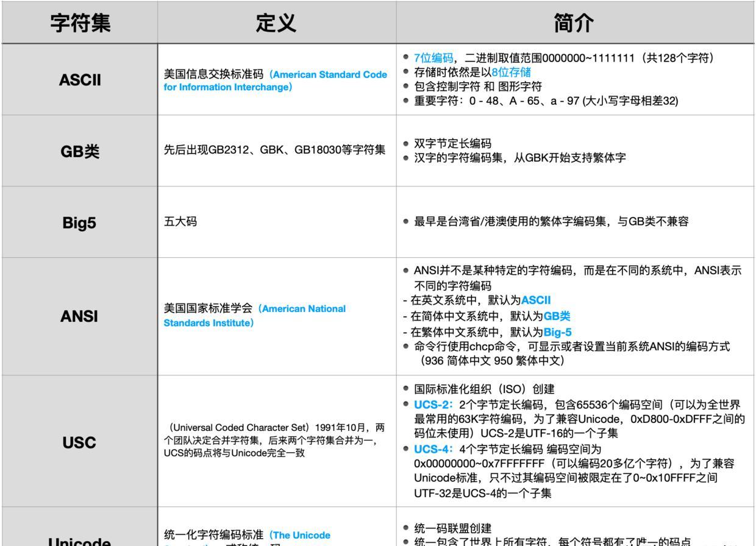Screen dimensions: 756x546
Task: Select the 简介 column header
Action: pyautogui.click(x=573, y=22)
